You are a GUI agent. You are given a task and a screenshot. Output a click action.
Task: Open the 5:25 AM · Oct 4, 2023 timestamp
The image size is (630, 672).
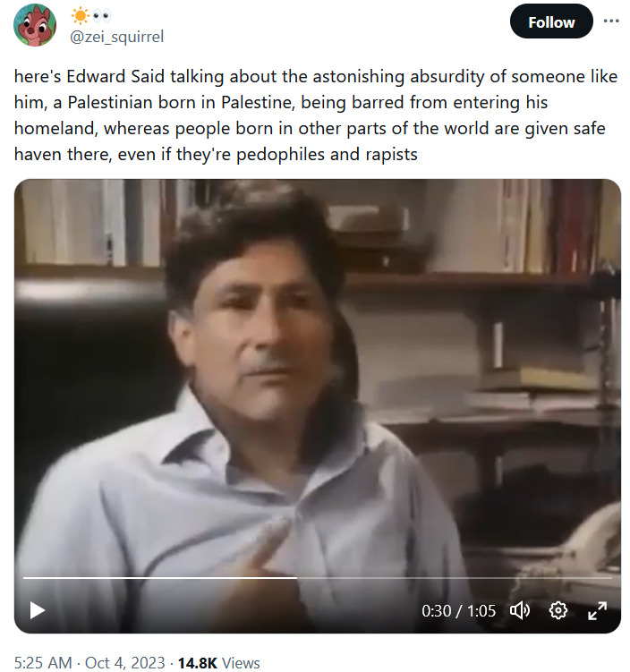click(89, 662)
